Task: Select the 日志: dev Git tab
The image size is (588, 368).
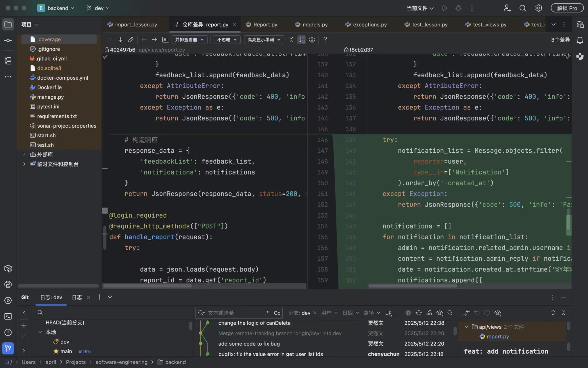Action: click(51, 297)
